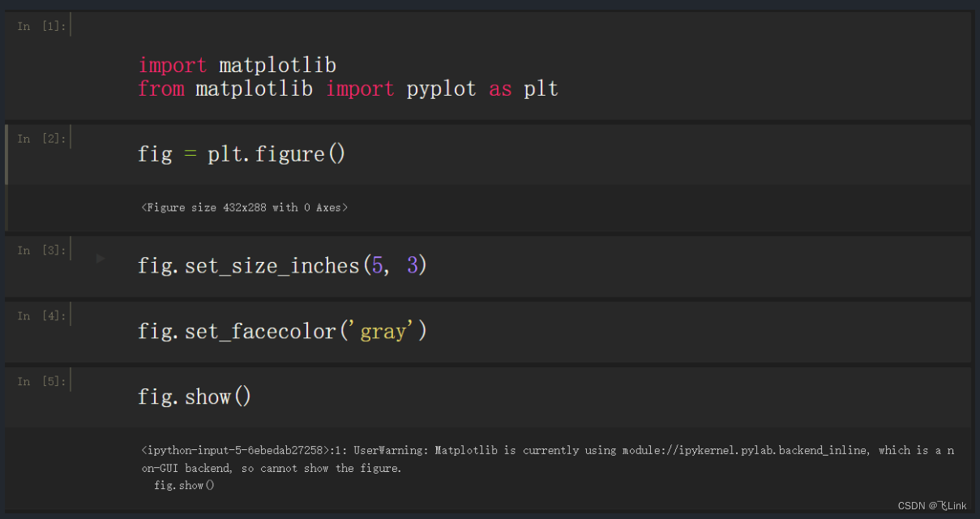The height and width of the screenshot is (519, 980).
Task: Focus the 'fig = plt.figure()' code cell
Action: click(242, 153)
